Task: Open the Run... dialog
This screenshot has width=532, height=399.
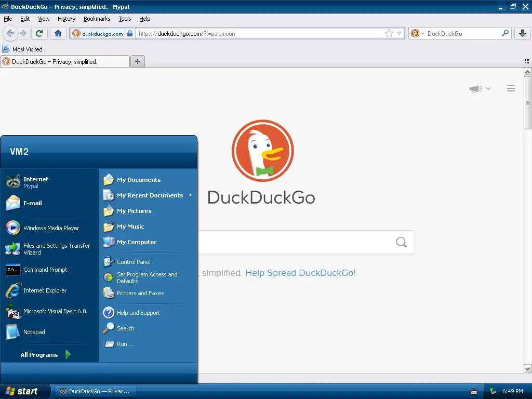Action: pos(148,344)
